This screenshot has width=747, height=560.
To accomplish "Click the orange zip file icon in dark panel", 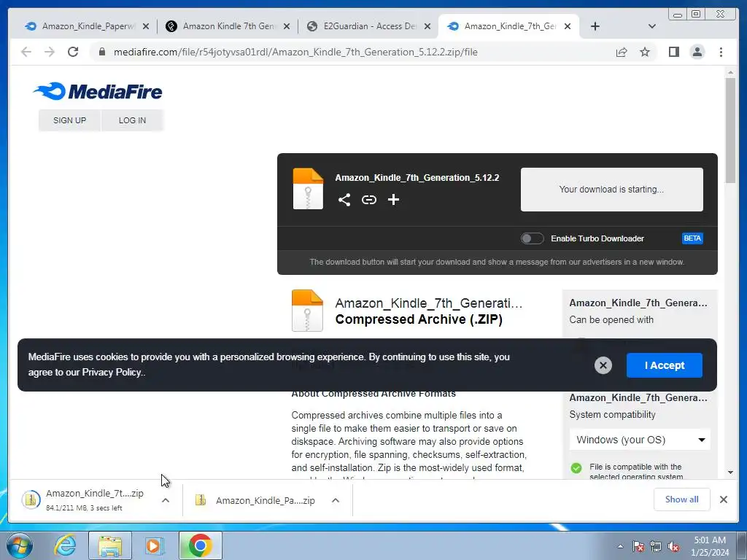I will click(308, 189).
